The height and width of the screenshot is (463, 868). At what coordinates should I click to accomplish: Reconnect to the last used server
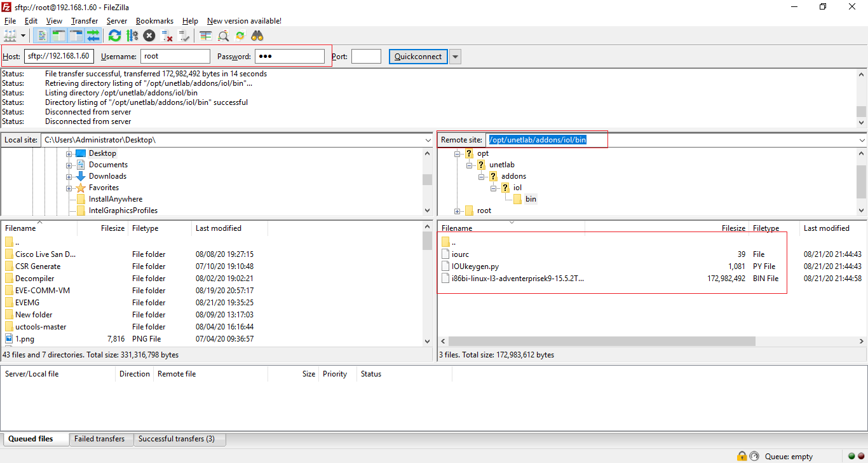184,36
